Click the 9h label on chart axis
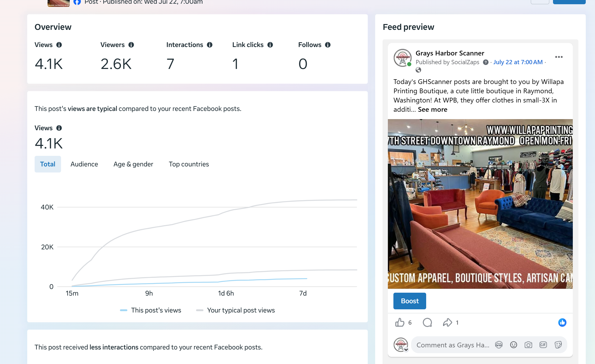Image resolution: width=595 pixels, height=364 pixels. click(149, 293)
